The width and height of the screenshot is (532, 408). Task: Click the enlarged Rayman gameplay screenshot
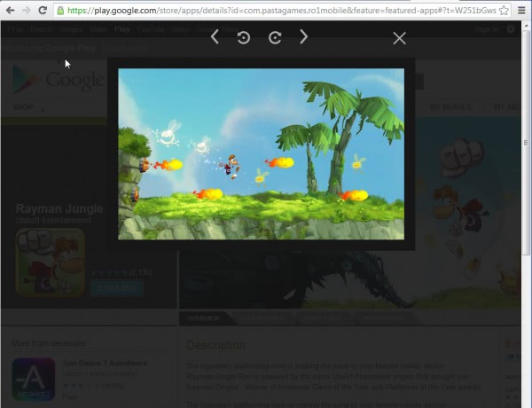click(x=261, y=153)
